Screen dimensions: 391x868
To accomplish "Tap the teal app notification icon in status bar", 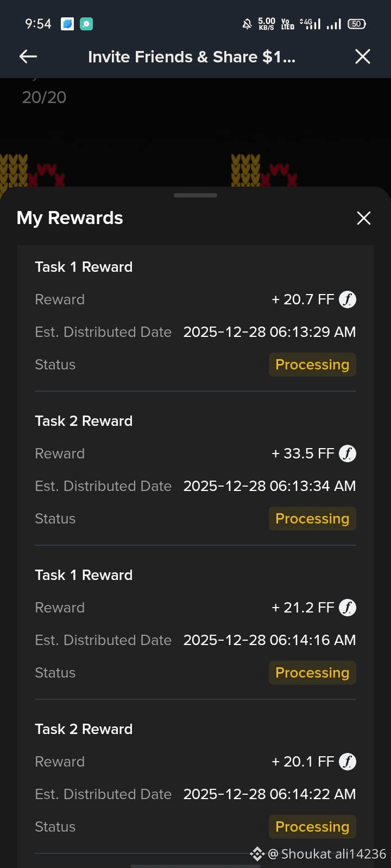I will click(x=86, y=24).
